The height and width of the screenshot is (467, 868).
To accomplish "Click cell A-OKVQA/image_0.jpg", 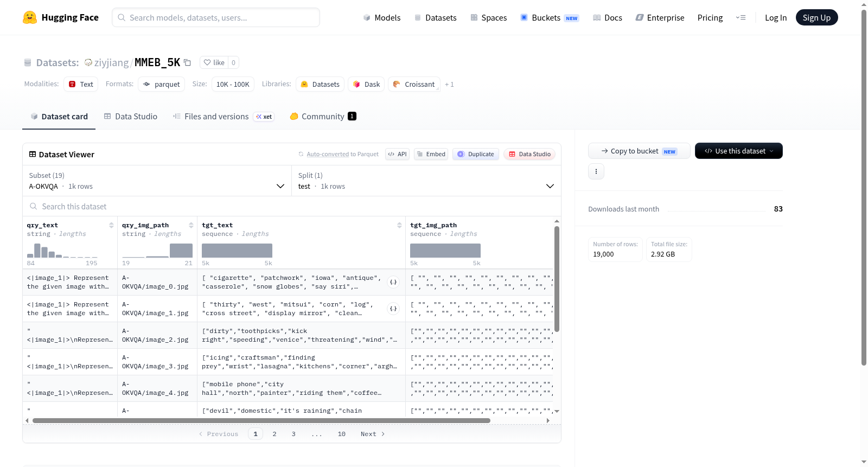I will pyautogui.click(x=157, y=282).
